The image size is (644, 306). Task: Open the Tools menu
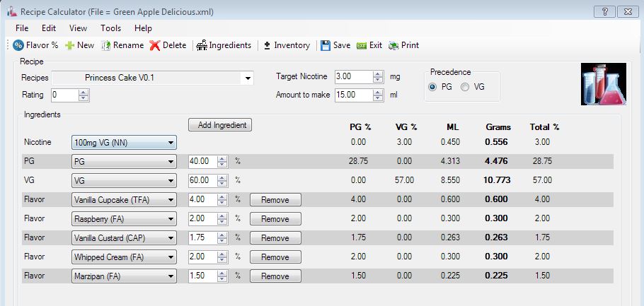[110, 28]
